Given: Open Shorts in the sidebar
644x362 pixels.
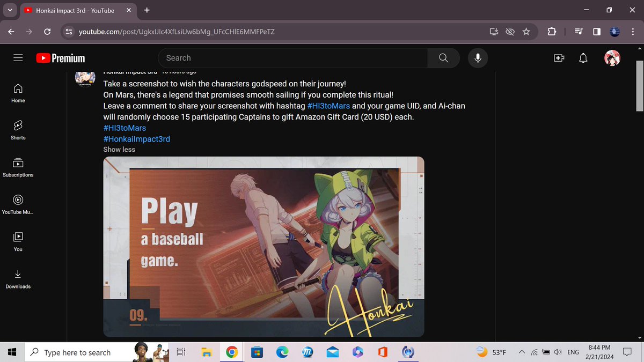Looking at the screenshot, I should [18, 130].
